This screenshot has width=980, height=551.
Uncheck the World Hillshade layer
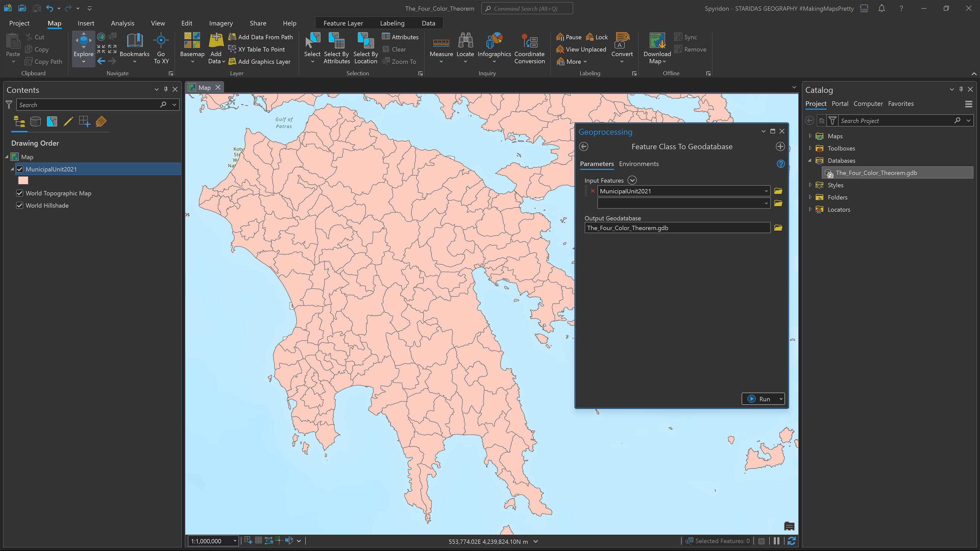point(20,205)
